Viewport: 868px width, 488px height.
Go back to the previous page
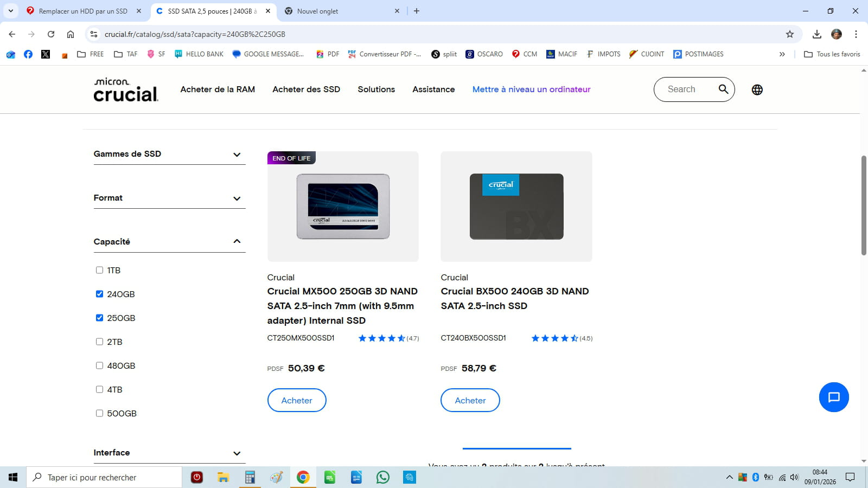[12, 34]
